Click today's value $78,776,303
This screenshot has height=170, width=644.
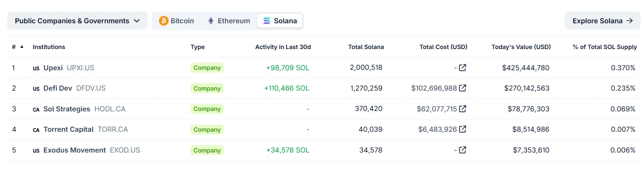[529, 109]
